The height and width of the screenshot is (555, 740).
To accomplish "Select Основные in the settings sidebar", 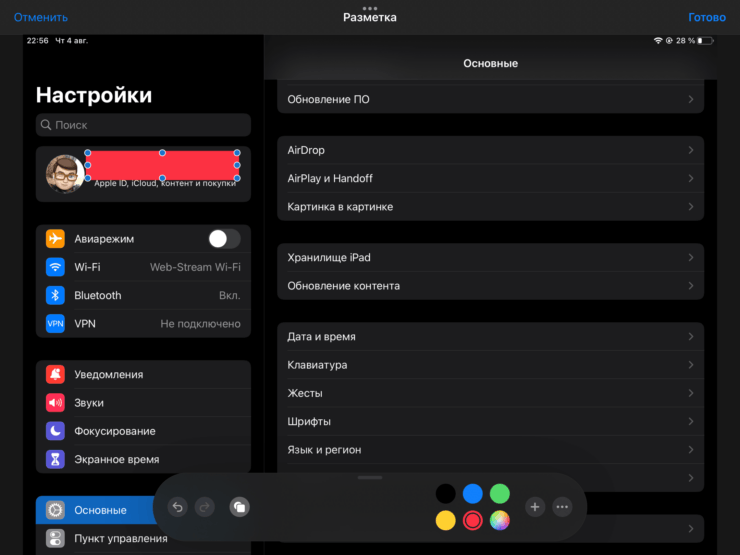I will (x=100, y=510).
